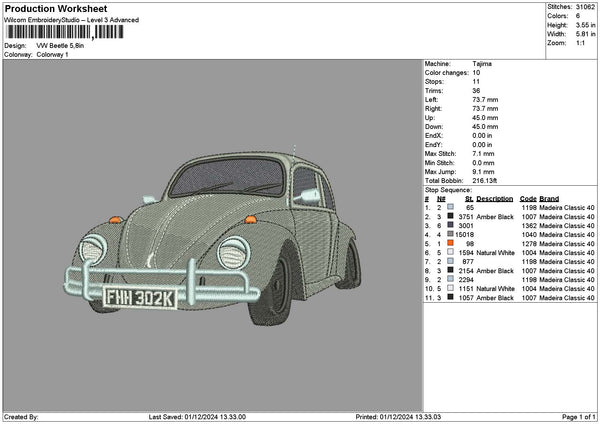
Task: Click the Machine value Tajima
Action: coord(481,63)
